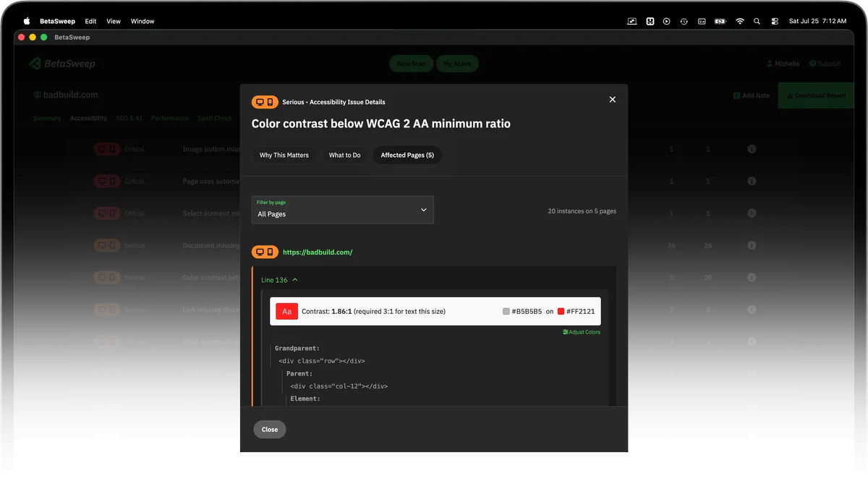Click the #B5B5B5 gray color swatch
The height and width of the screenshot is (481, 868).
click(506, 312)
